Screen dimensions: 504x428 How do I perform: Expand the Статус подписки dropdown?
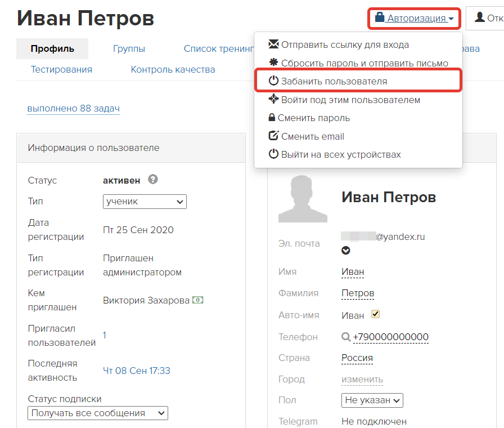point(98,413)
